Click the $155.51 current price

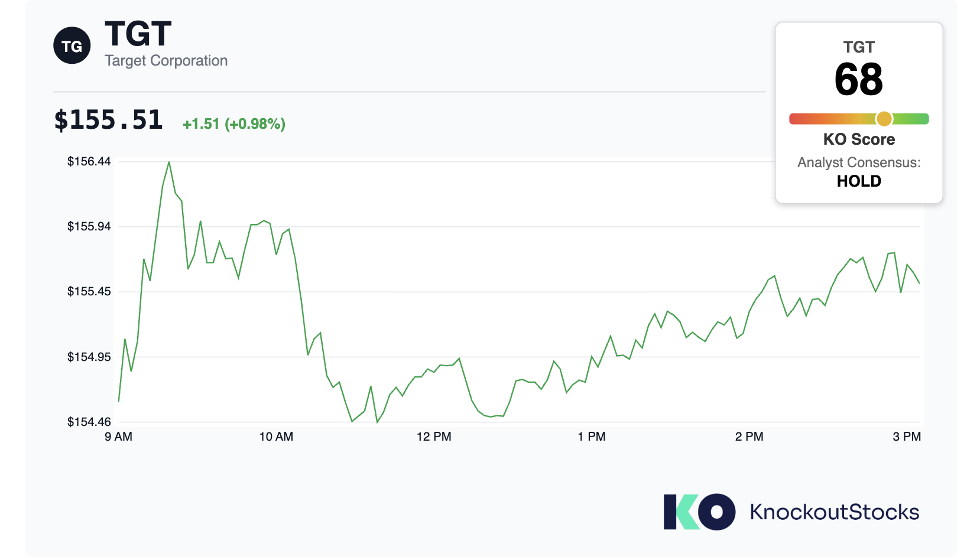tap(108, 120)
